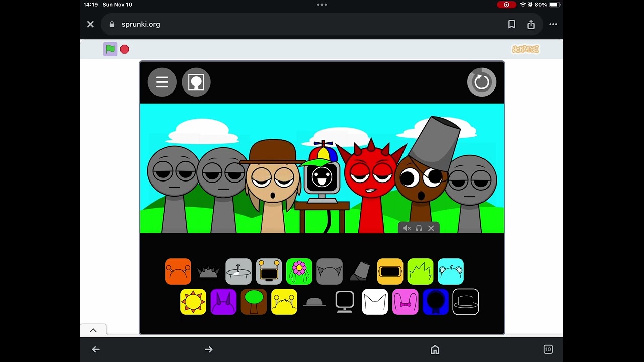Choose the gold robot-with-antennae icon
The image size is (644, 362).
(269, 271)
